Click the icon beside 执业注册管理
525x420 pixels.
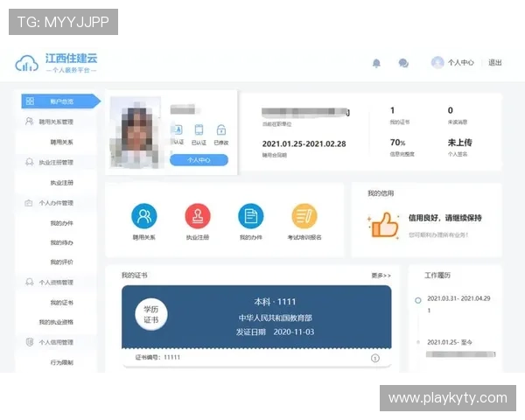(x=30, y=162)
